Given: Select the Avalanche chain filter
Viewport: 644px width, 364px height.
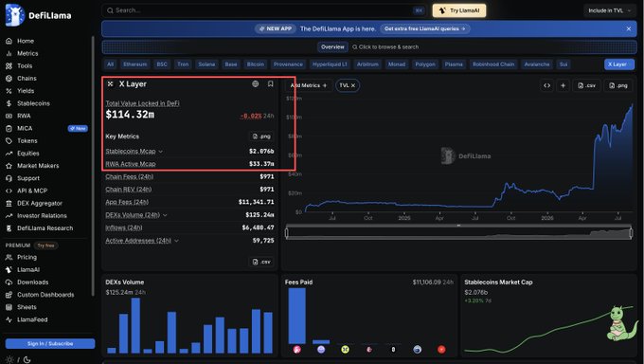Looking at the screenshot, I should click(537, 64).
